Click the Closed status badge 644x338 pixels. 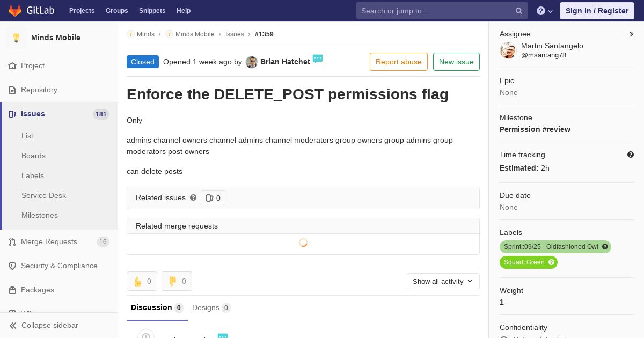tap(143, 62)
